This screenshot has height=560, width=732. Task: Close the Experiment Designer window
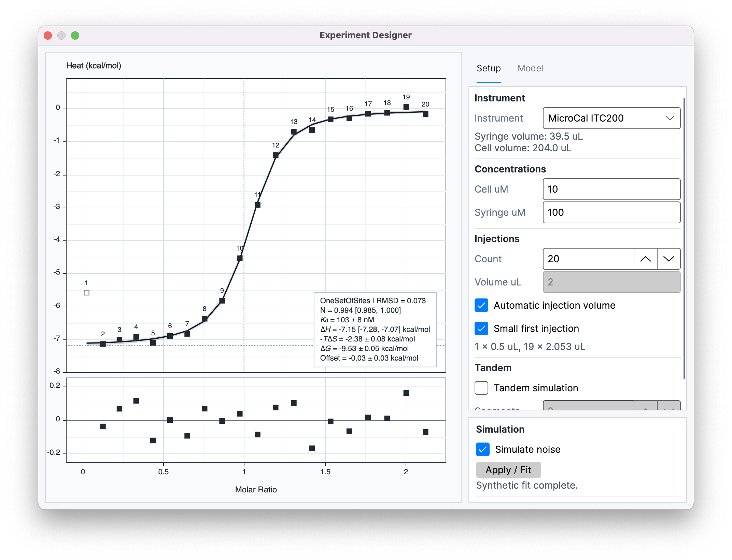(48, 36)
